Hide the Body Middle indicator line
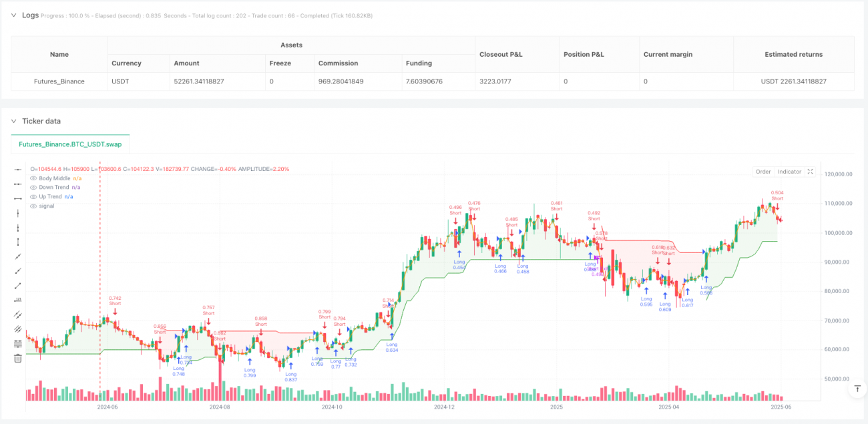868x424 pixels. click(33, 178)
